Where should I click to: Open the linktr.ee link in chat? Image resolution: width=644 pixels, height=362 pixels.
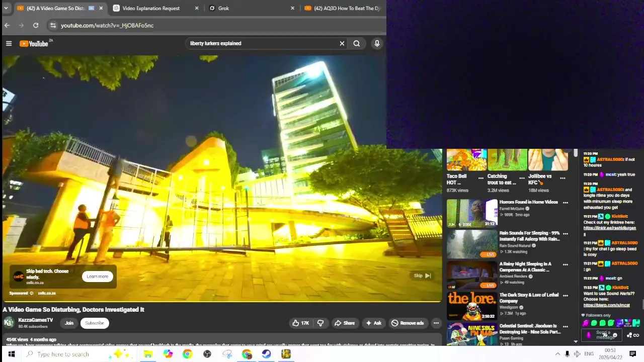[x=609, y=228]
